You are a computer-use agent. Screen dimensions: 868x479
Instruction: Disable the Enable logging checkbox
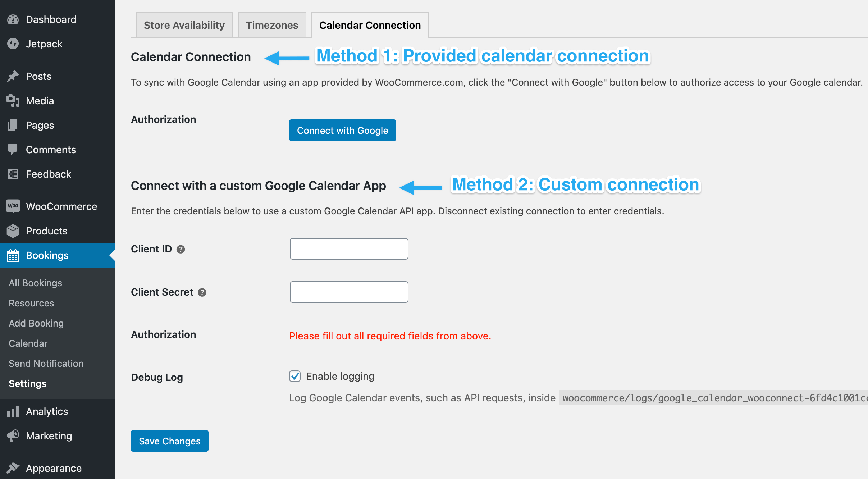point(295,376)
